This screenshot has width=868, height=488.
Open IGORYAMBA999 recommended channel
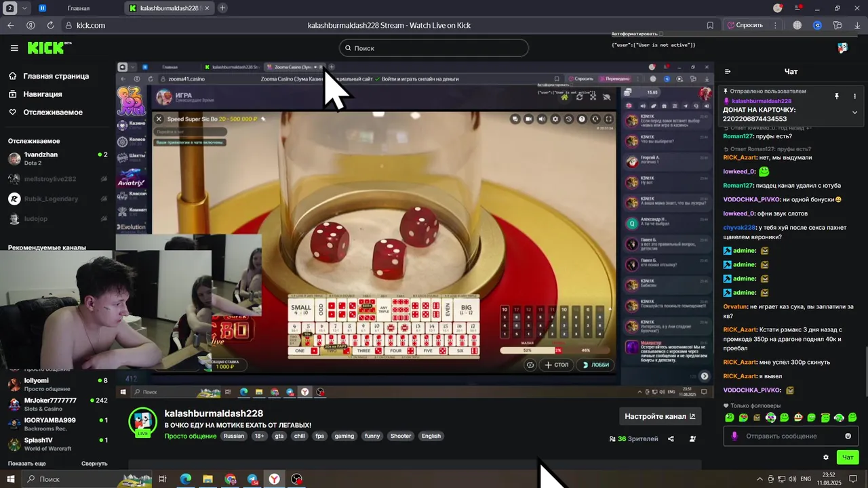57,424
